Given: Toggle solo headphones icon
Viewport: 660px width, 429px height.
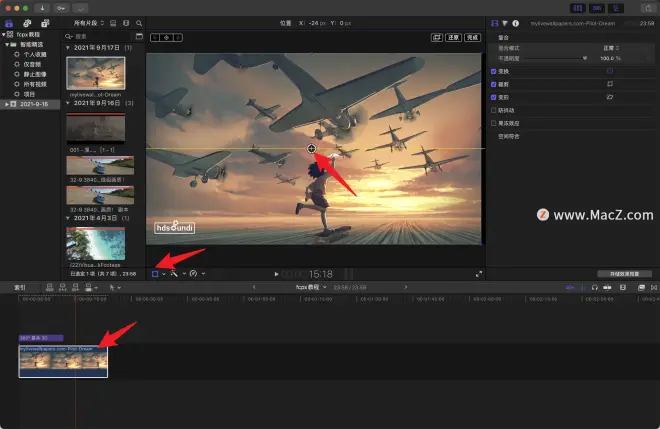Looking at the screenshot, I should (594, 288).
